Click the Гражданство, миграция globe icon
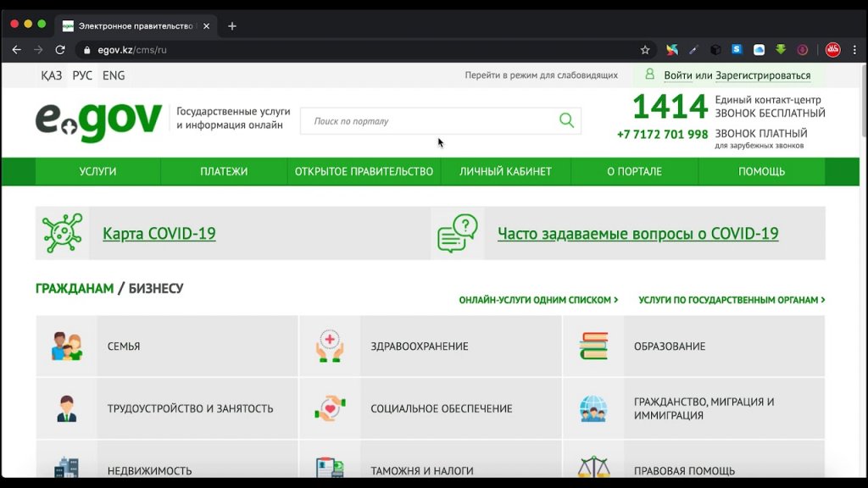 tap(593, 408)
